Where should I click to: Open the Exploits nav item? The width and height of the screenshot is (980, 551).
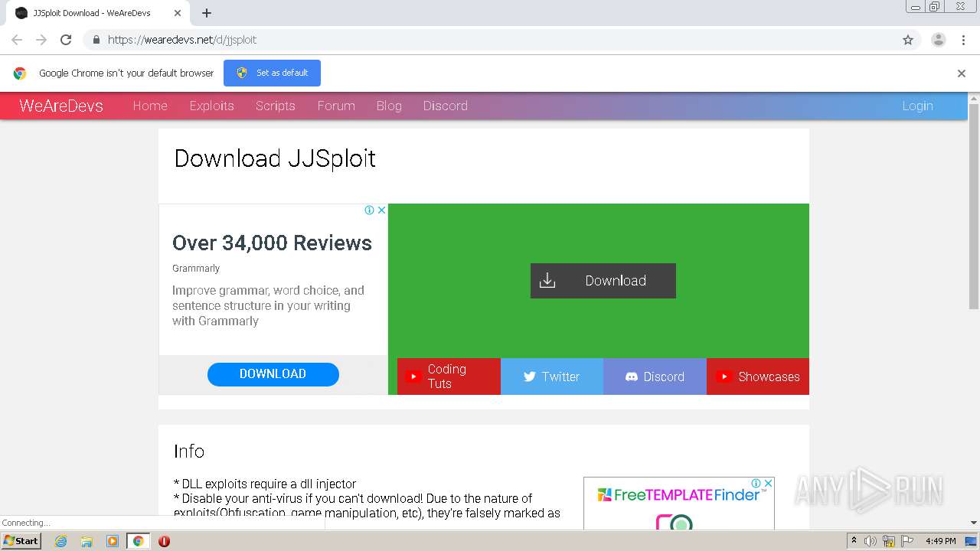(212, 106)
